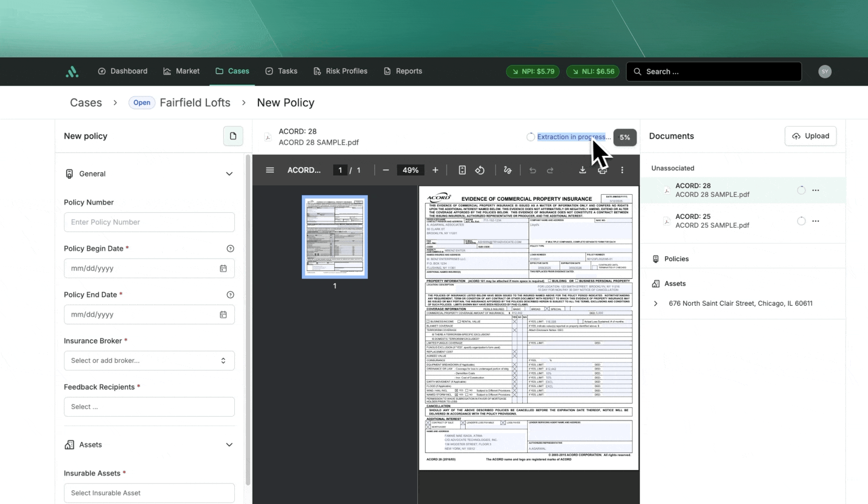Select the page 1 thumbnail
Viewport: 868px width, 504px height.
coord(335,237)
